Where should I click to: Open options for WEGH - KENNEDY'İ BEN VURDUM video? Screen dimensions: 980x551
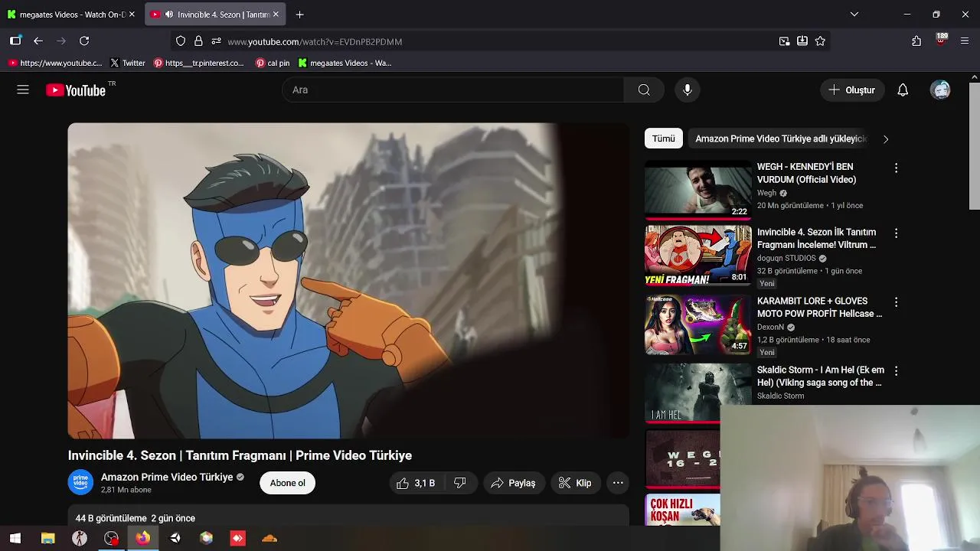coord(896,168)
